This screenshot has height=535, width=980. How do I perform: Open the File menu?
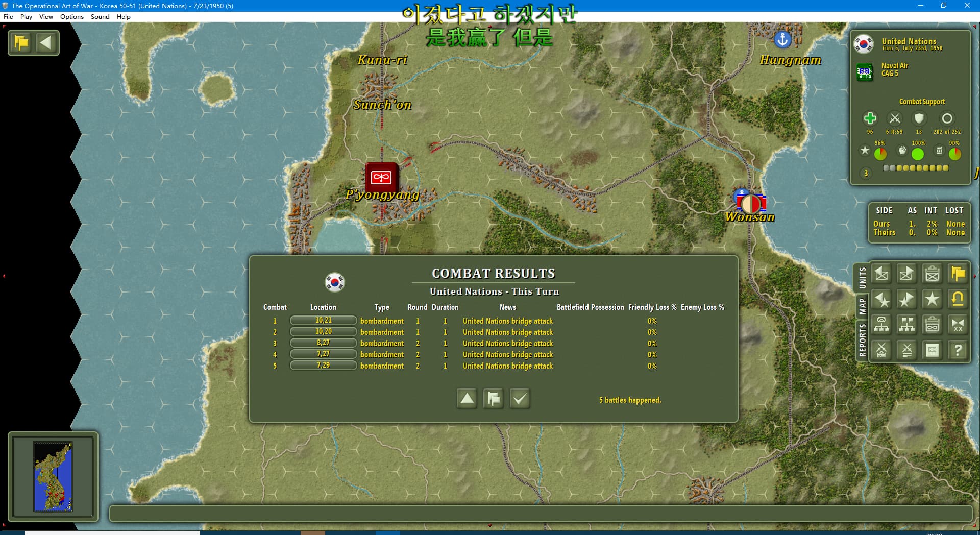[x=8, y=16]
